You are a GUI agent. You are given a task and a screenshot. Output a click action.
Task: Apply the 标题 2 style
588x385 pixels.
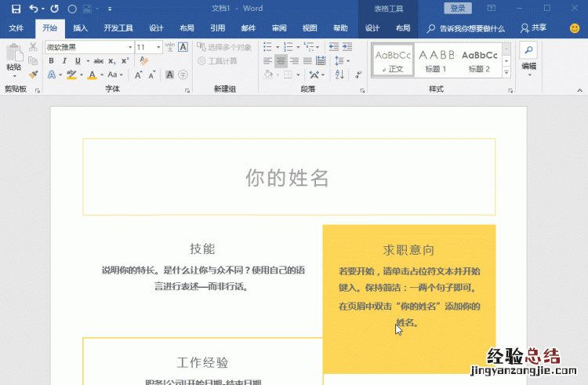pos(480,60)
